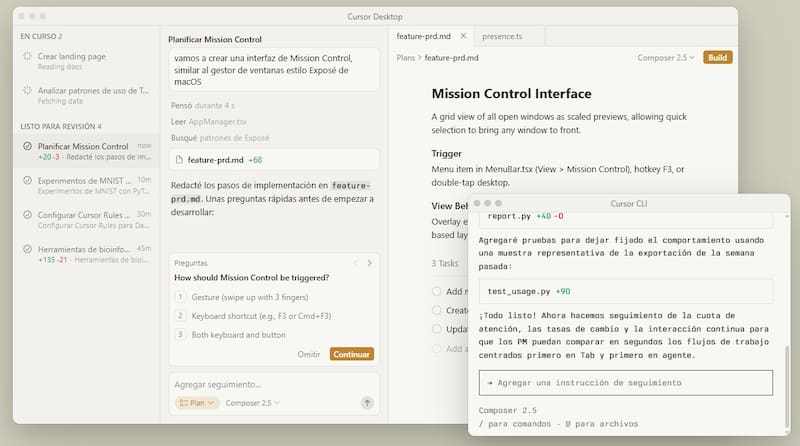
Task: Toggle the task circle beginning with Creat
Action: (x=436, y=310)
